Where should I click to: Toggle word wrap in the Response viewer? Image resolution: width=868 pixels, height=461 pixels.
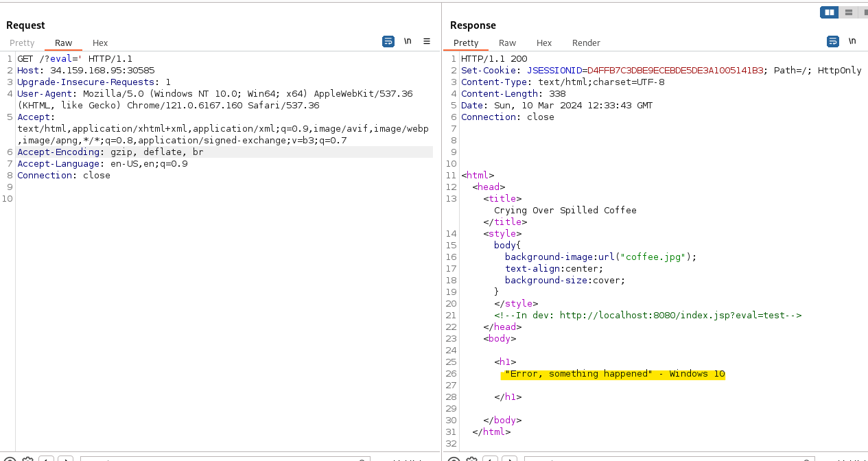[x=833, y=42]
